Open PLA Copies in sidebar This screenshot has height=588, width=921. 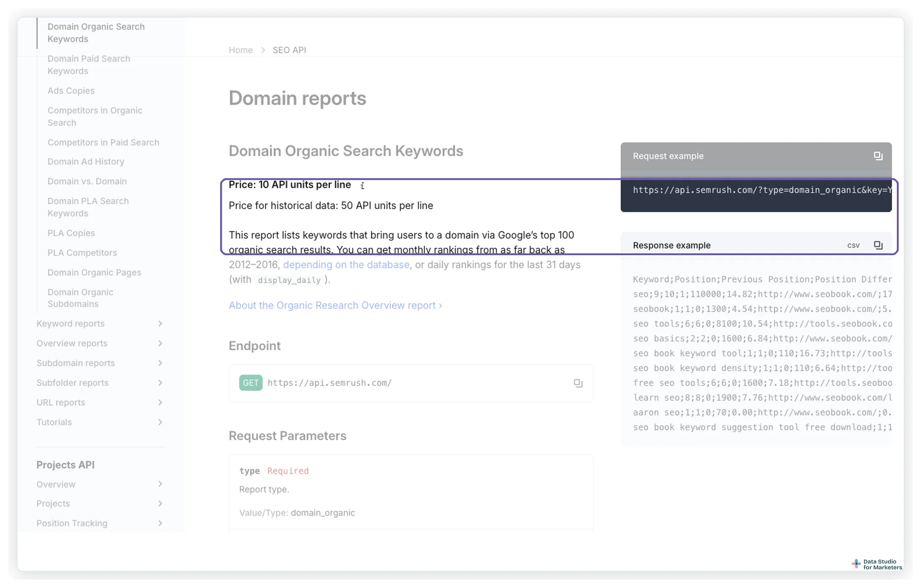[x=71, y=233]
